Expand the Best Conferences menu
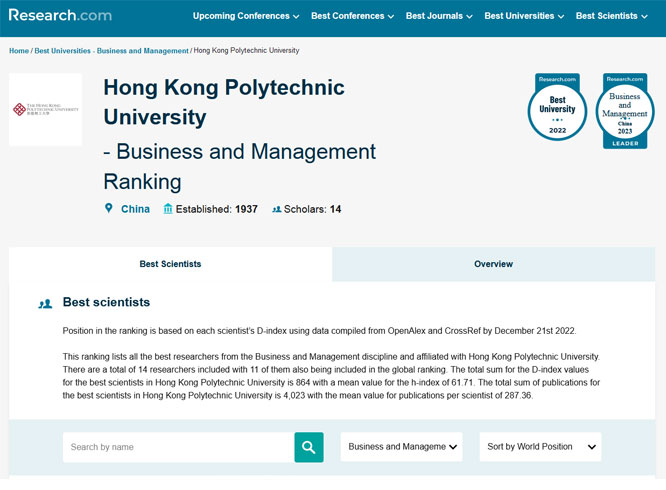This screenshot has width=666, height=490. coord(352,16)
